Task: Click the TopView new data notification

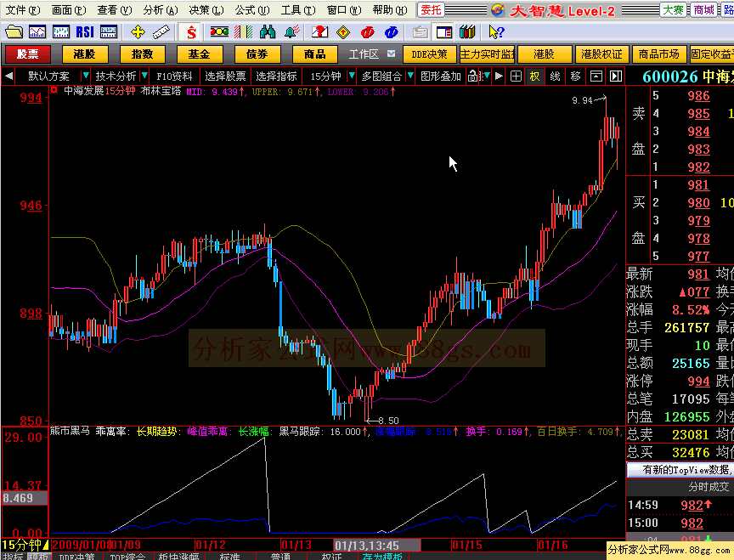Action: tap(681, 470)
